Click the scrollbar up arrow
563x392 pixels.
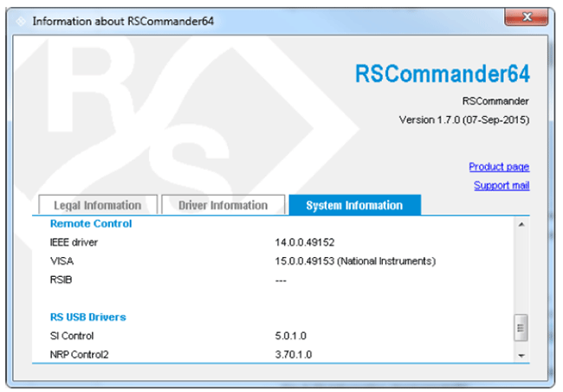tap(521, 225)
